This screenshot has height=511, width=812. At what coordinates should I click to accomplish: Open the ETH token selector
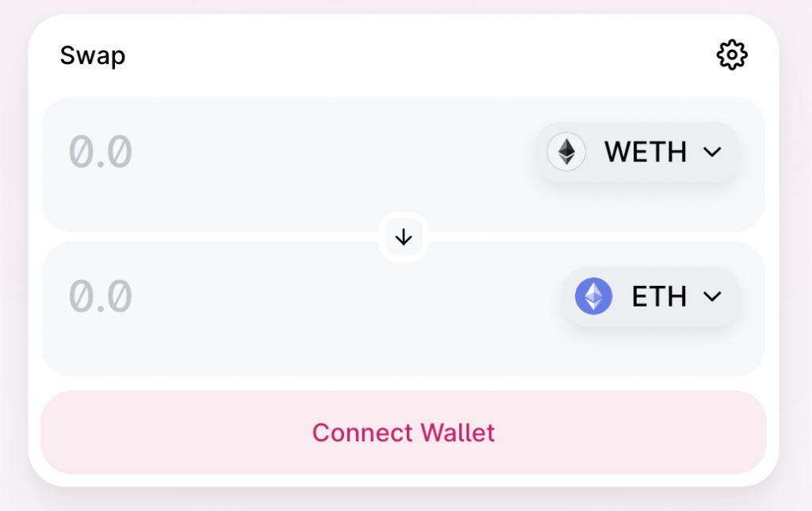[x=651, y=296]
